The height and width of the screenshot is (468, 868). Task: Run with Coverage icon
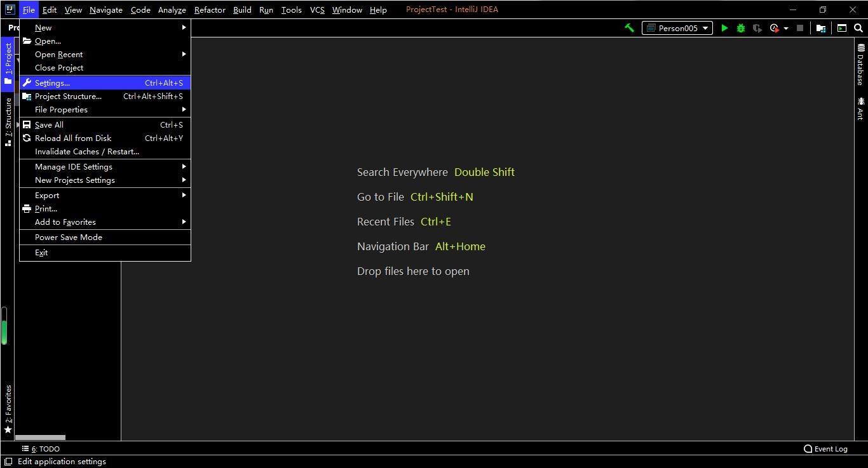pos(757,28)
